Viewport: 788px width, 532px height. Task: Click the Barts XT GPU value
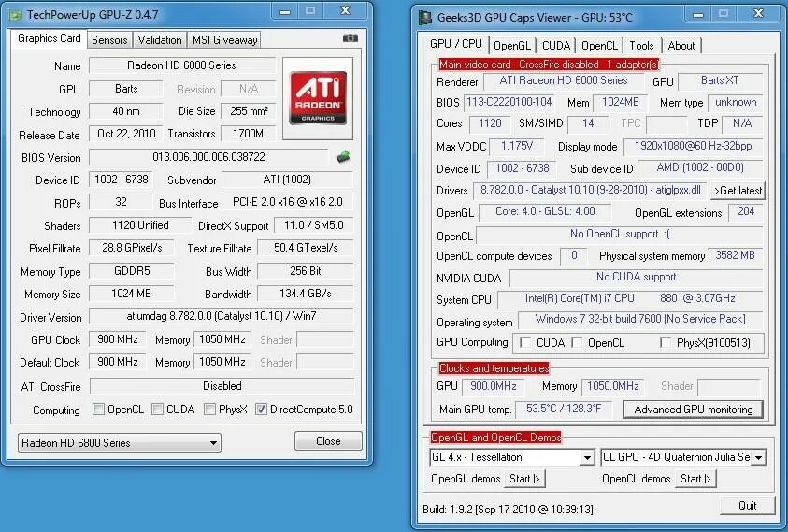[720, 80]
